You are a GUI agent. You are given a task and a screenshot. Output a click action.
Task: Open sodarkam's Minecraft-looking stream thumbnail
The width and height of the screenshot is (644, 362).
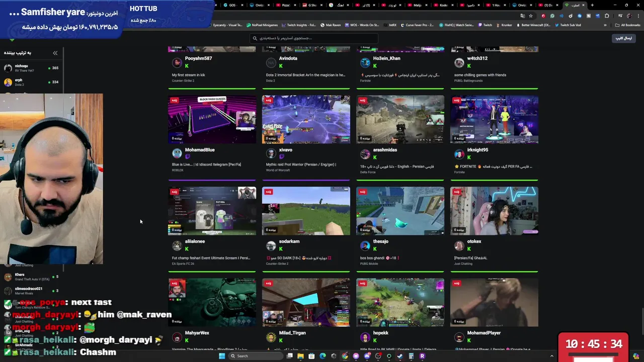point(306,211)
